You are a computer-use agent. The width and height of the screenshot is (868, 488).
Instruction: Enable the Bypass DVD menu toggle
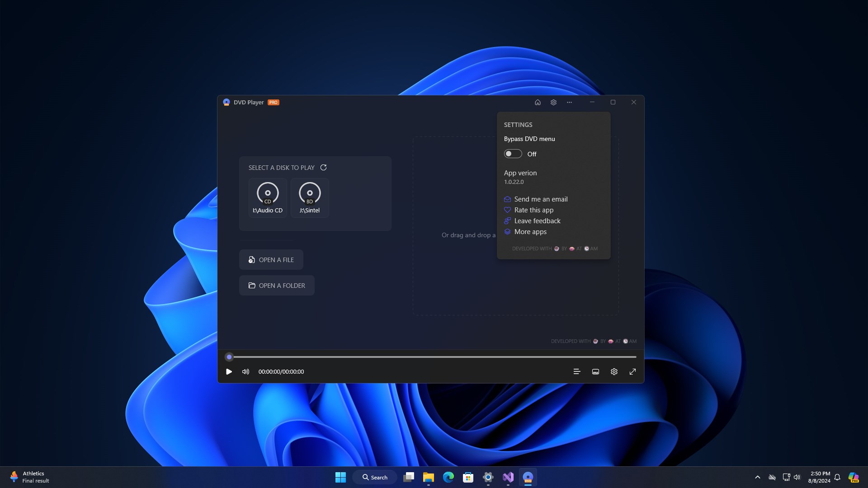512,154
